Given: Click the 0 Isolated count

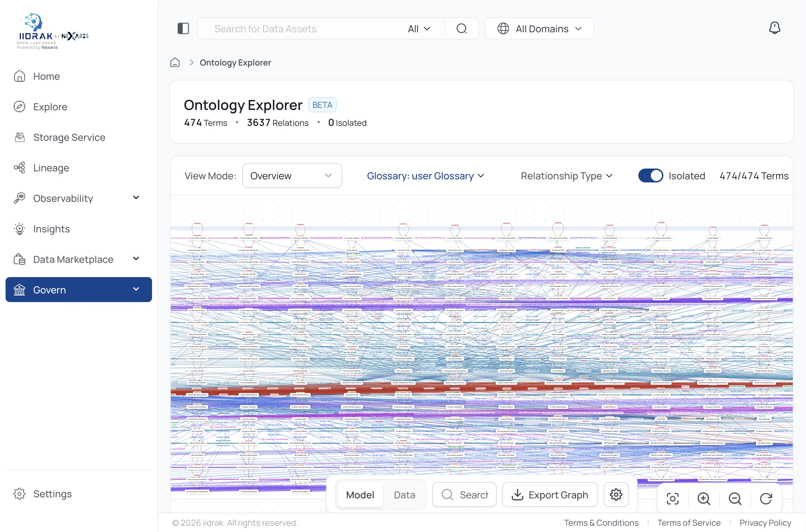Looking at the screenshot, I should [x=347, y=123].
